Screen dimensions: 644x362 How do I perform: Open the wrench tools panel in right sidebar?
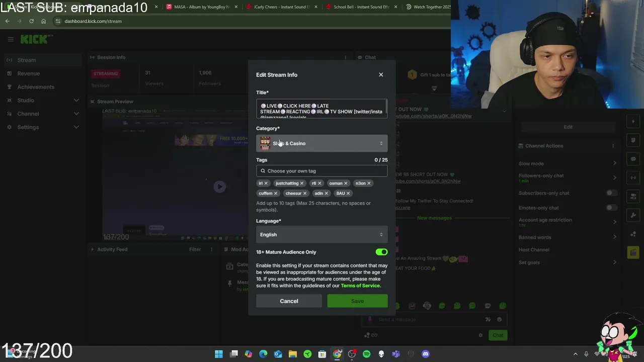pos(633,215)
